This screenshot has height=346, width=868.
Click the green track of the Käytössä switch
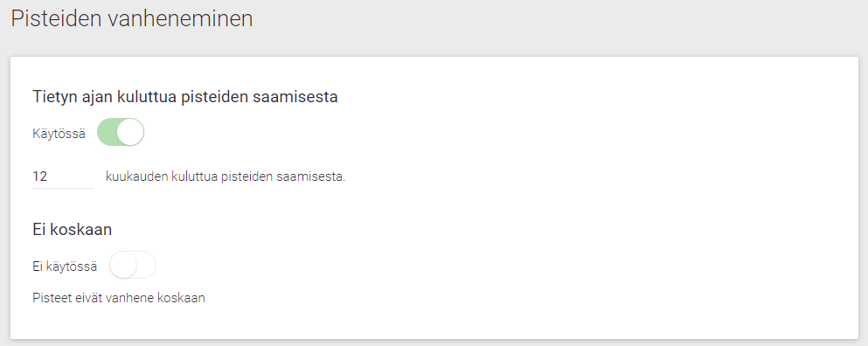pyautogui.click(x=107, y=132)
